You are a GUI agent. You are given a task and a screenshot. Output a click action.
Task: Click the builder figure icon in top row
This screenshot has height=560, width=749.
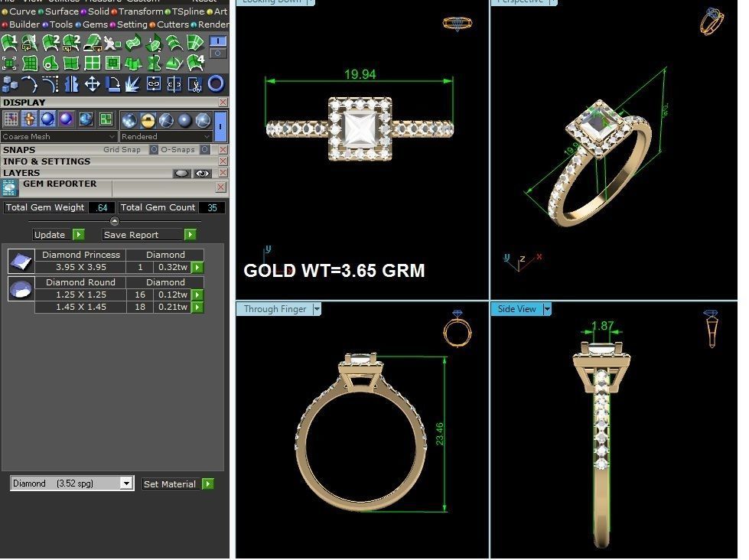pyautogui.click(x=112, y=44)
